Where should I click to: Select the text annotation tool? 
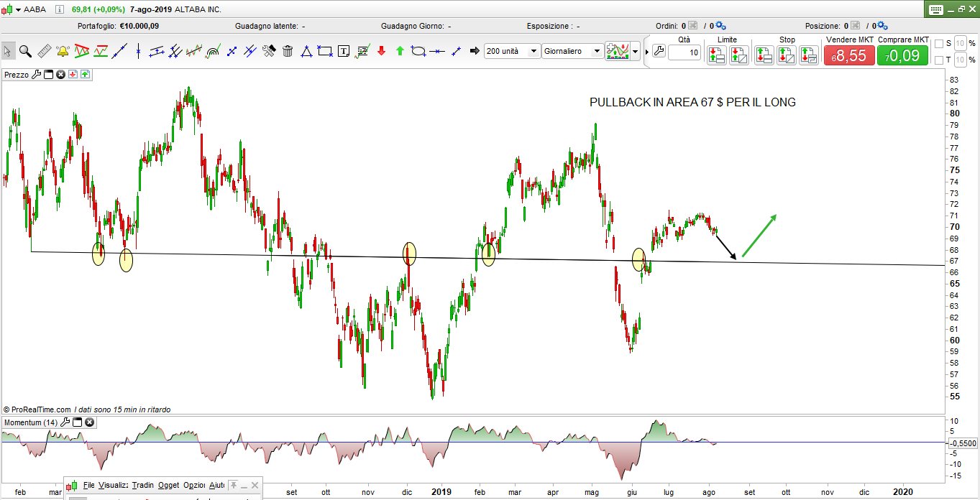tap(344, 51)
